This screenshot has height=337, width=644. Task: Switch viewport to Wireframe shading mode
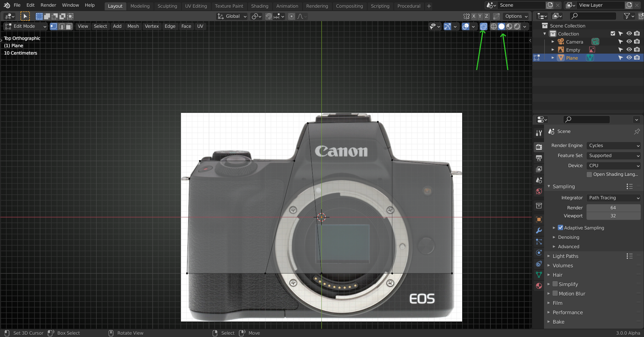point(493,26)
